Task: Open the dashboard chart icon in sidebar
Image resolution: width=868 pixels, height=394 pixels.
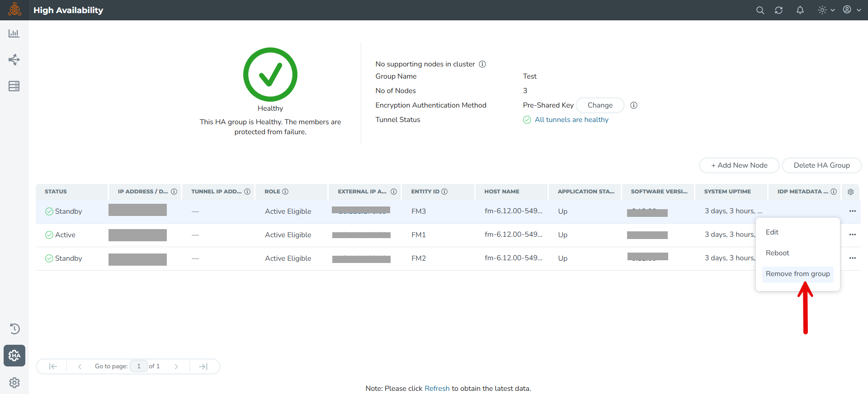Action: [14, 33]
